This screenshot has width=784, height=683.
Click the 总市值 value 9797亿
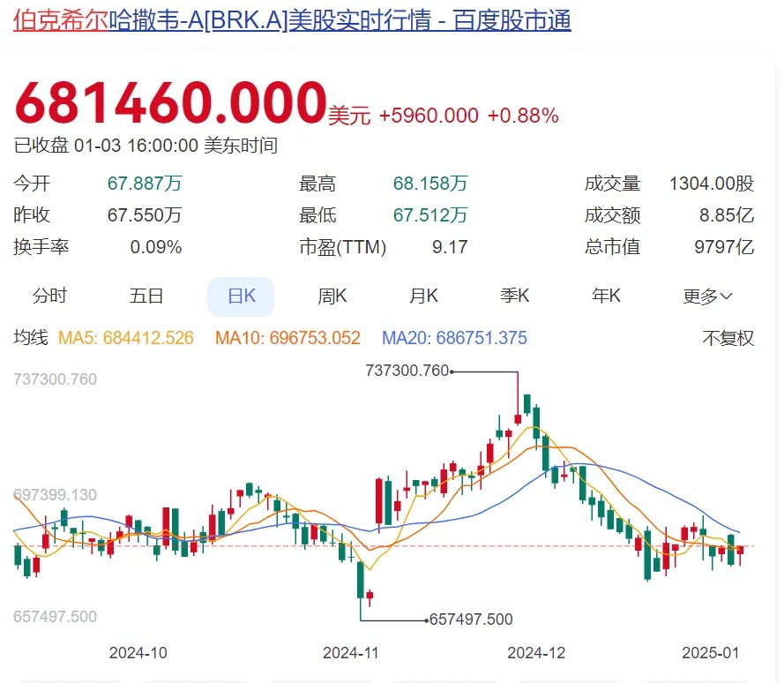[x=724, y=247]
